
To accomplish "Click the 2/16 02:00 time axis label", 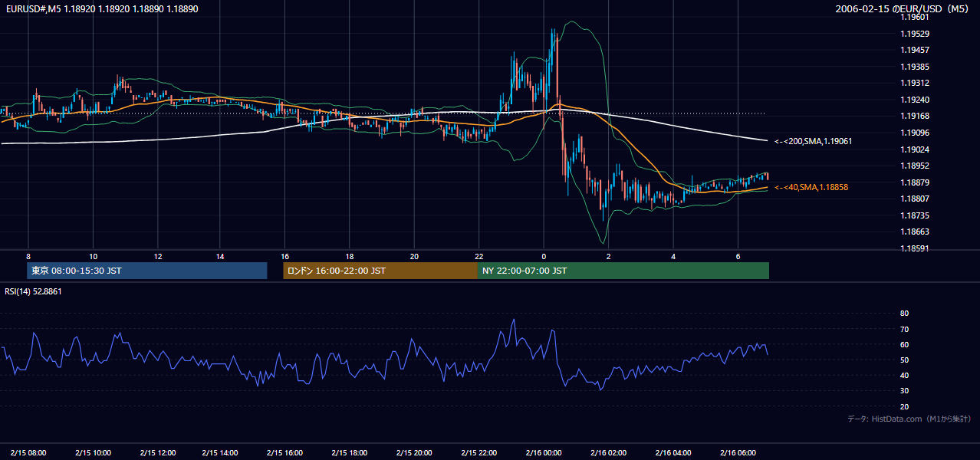I will 608,452.
